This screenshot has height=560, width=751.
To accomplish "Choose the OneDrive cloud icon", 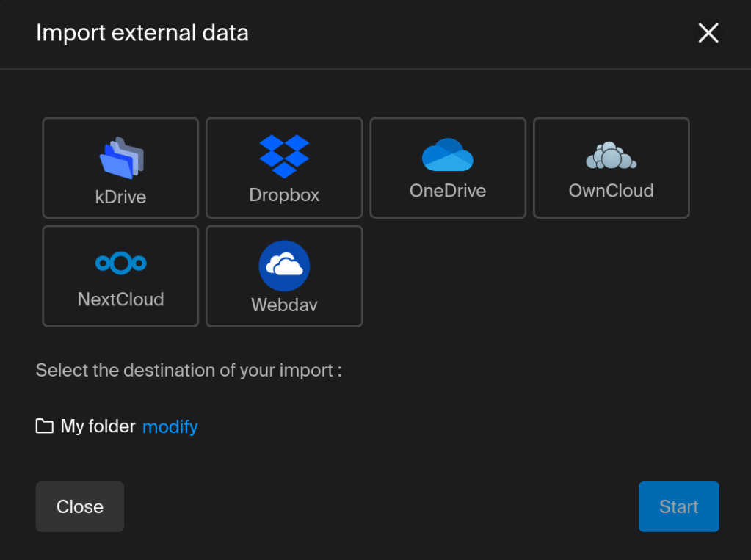I will click(x=448, y=155).
